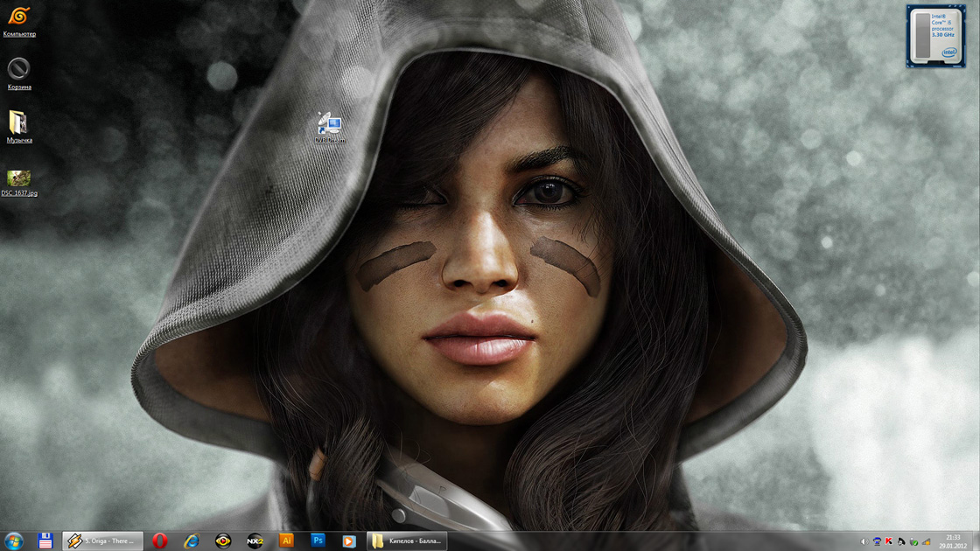
Task: Open Adobe Illustrator from the taskbar
Action: [286, 541]
